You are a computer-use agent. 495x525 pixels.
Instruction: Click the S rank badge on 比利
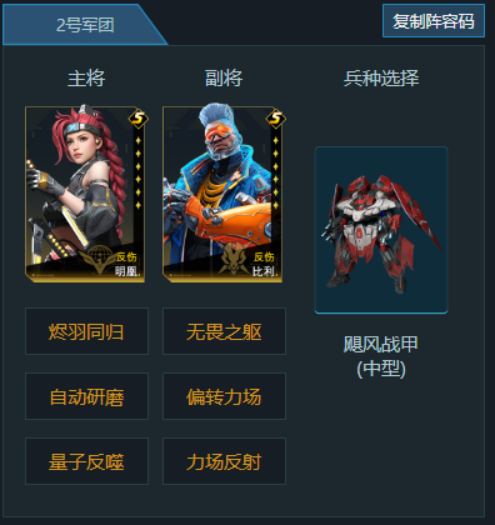[276, 119]
